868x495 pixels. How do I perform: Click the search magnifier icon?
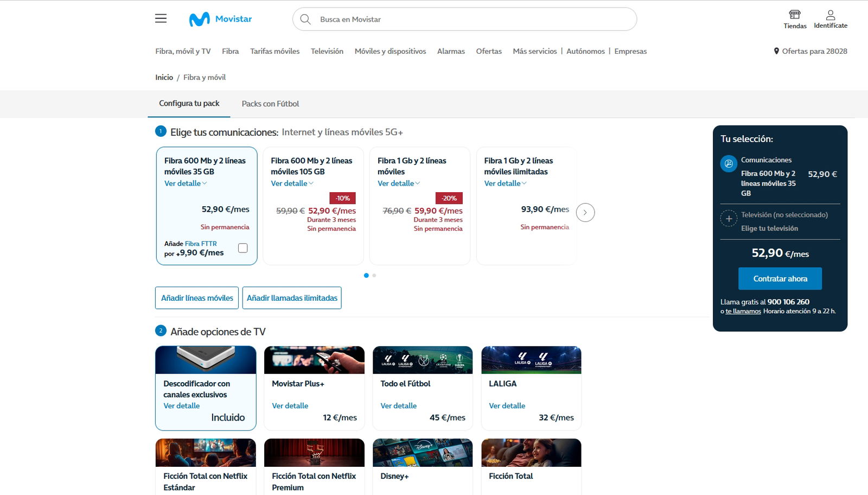click(x=305, y=19)
